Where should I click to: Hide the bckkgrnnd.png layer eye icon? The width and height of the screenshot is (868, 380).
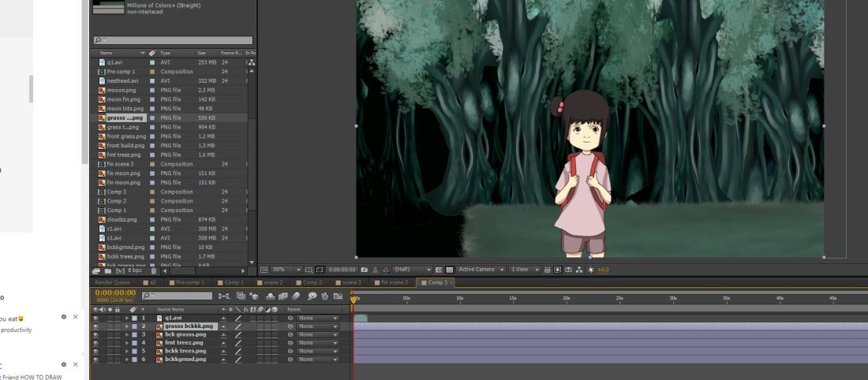95,360
